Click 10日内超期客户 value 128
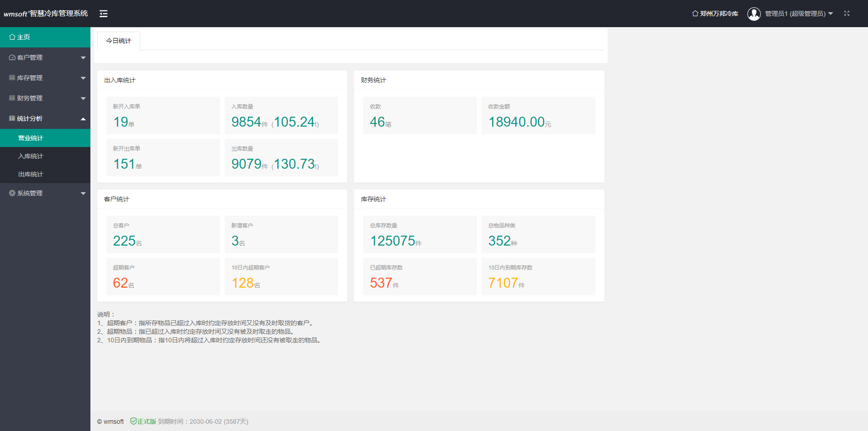This screenshot has width=868, height=431. (243, 283)
